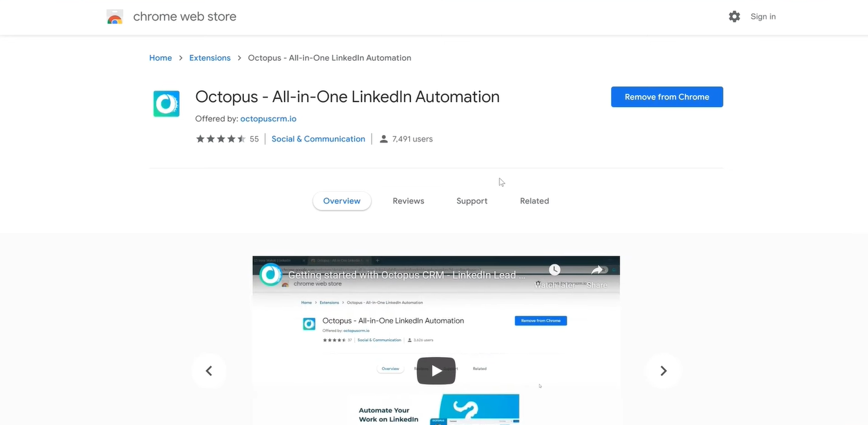
Task: Click the rating count 55
Action: 254,139
